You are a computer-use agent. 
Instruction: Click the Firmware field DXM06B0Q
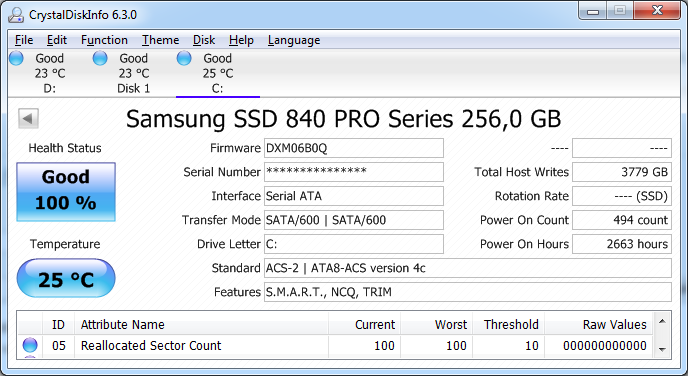point(354,148)
